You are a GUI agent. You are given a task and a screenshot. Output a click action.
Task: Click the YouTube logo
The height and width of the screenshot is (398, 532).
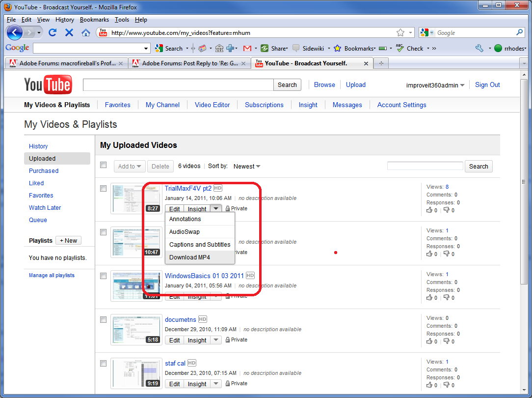[x=48, y=85]
